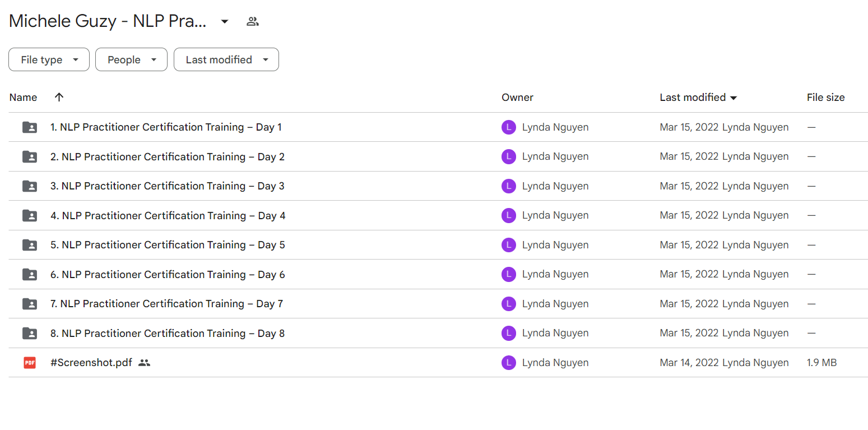This screenshot has width=868, height=430.
Task: Click owner avatar in Day 2 row
Action: click(x=508, y=156)
